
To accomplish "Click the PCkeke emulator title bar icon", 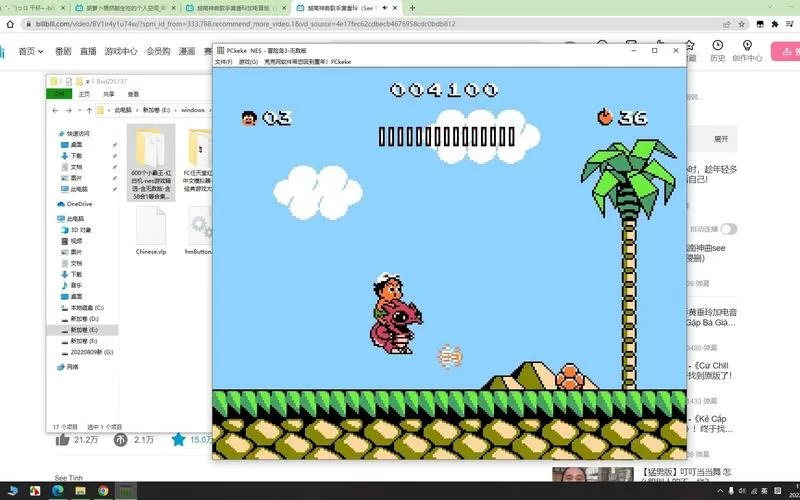I will pos(220,50).
